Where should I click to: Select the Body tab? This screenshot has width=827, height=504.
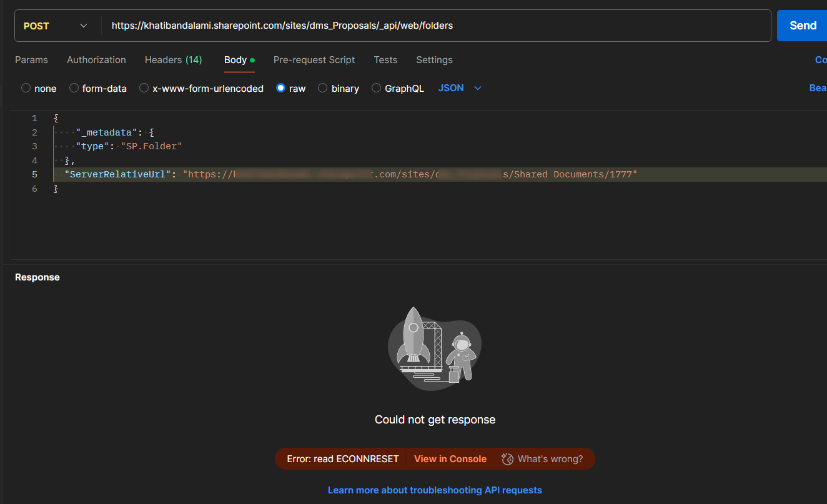tap(239, 60)
